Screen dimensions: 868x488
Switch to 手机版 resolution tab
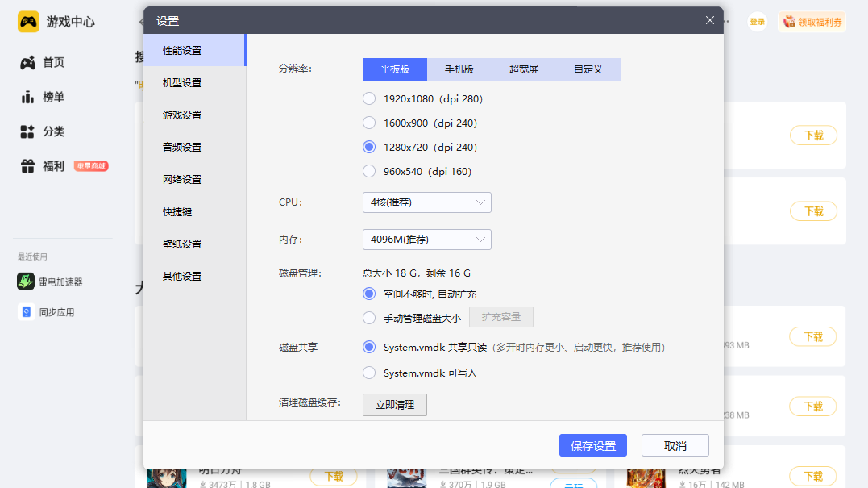(459, 69)
